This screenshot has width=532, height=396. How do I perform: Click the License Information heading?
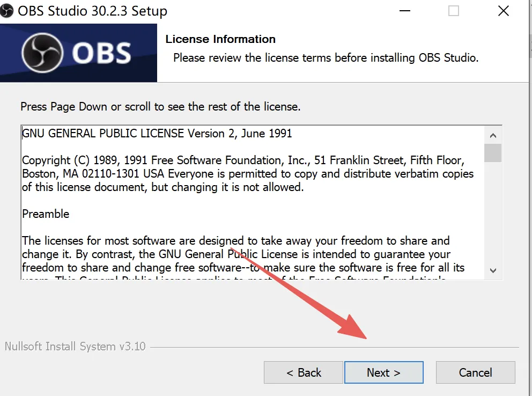(220, 39)
